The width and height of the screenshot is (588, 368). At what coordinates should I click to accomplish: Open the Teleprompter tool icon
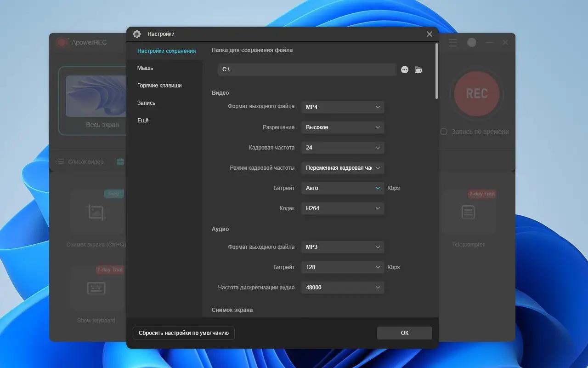point(468,212)
